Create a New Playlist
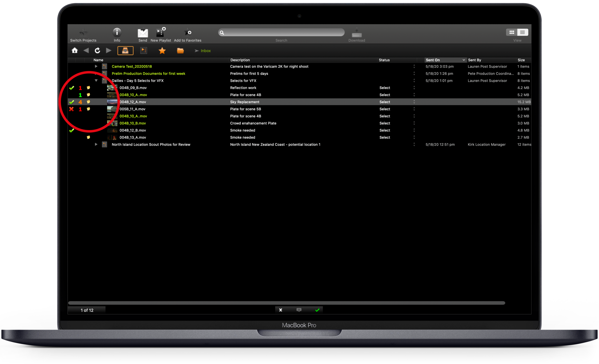Screen dimensions: 599x364 (161, 33)
